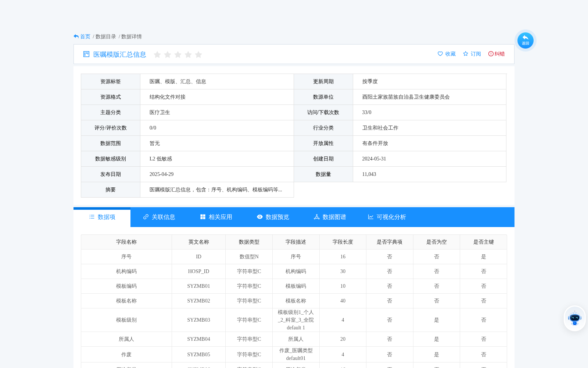Open 数据目录 in the breadcrumb
The height and width of the screenshot is (368, 588).
coord(106,36)
